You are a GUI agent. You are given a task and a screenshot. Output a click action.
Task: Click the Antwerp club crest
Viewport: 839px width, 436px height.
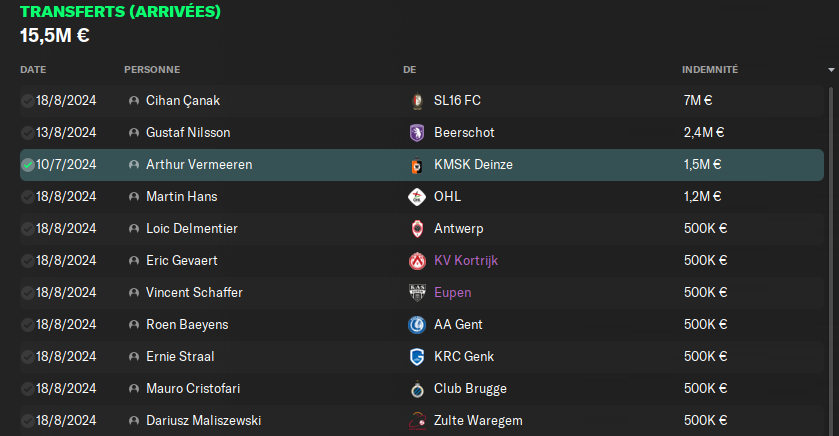click(x=417, y=229)
